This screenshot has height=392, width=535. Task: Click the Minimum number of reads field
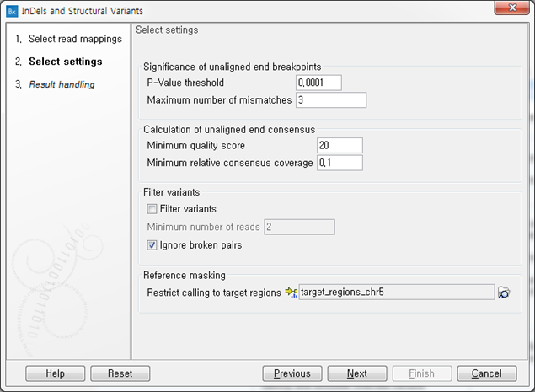[x=299, y=227]
